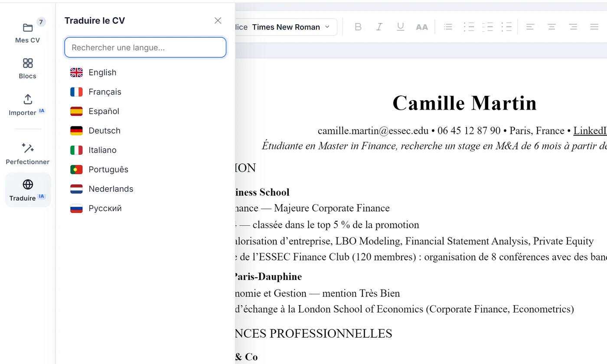
Task: Click the ESSEC Finance Club line
Action: point(421,257)
